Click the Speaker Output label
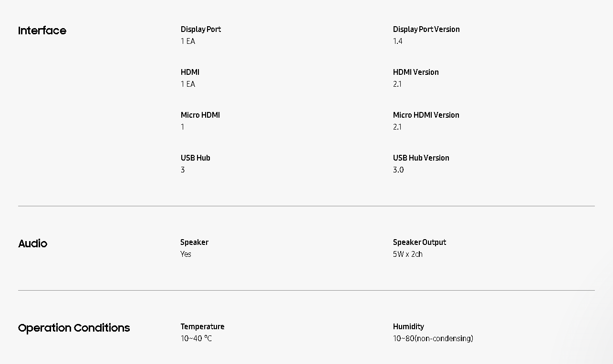613x364 pixels. coord(419,242)
